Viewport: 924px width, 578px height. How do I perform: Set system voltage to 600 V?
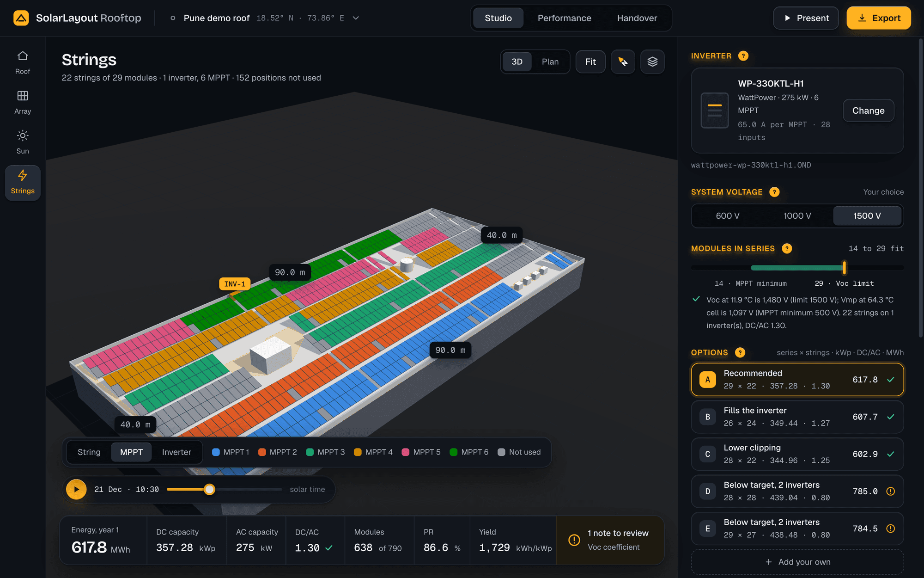pos(728,216)
